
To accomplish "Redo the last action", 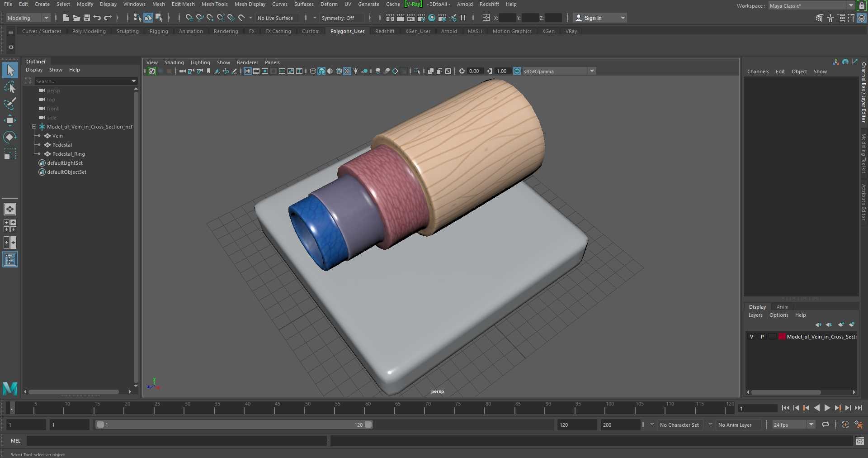I will click(x=108, y=18).
